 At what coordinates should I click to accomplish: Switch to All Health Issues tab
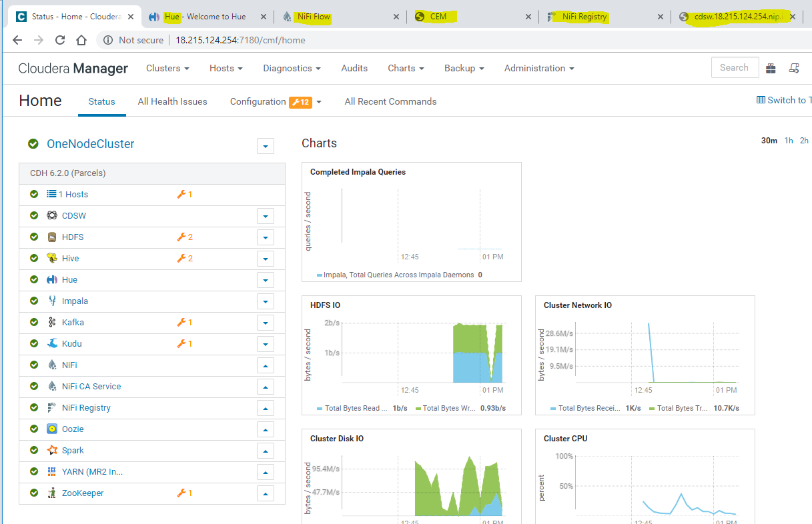pyautogui.click(x=173, y=101)
